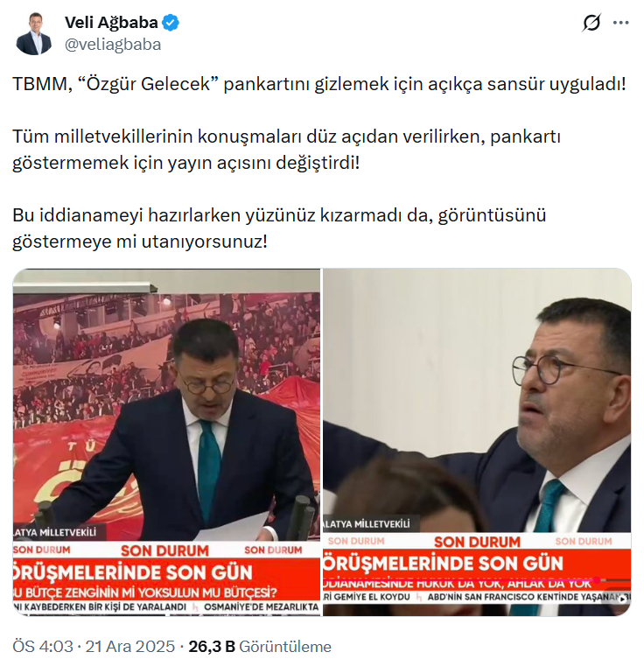
Task: Click the paragraph starting "Bu iddianameyi hazırlarken"
Action: pyautogui.click(x=279, y=228)
